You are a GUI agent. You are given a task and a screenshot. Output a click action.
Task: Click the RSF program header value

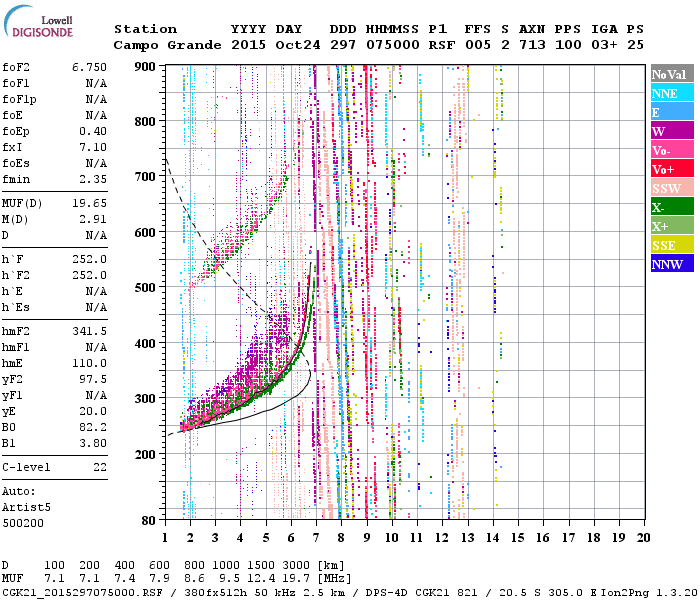[442, 45]
